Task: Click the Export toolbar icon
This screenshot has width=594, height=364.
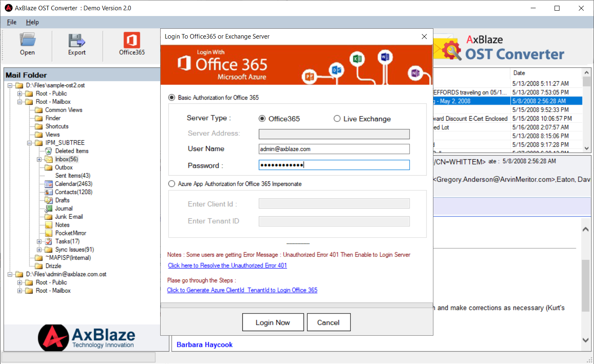Action: click(77, 44)
